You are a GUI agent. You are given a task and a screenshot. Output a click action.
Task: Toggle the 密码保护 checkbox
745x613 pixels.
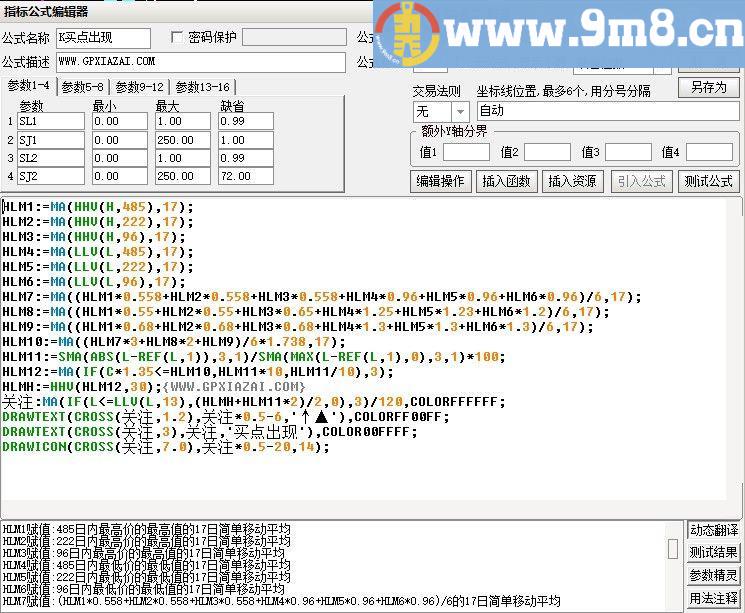pos(177,37)
